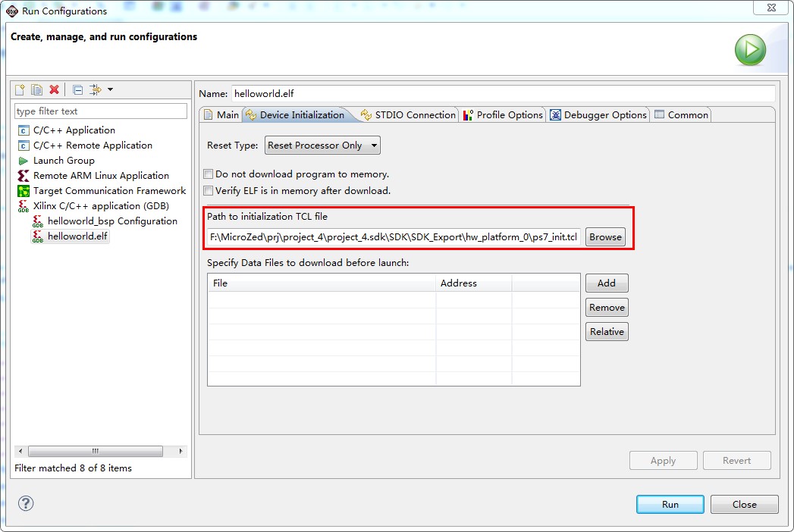Screen dimensions: 794x532
Task: Select Launch Group in the tree
Action: [64, 161]
